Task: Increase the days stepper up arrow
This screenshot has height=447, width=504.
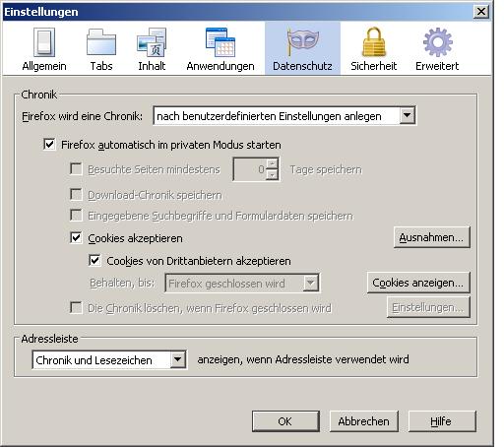Action: (x=272, y=163)
